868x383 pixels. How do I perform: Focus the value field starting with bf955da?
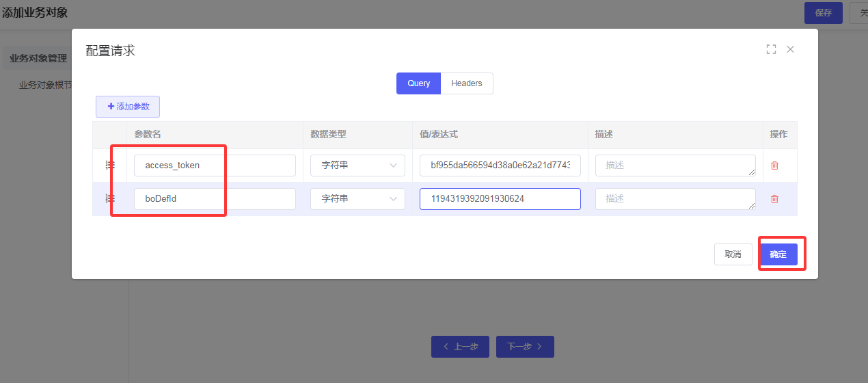pyautogui.click(x=500, y=166)
